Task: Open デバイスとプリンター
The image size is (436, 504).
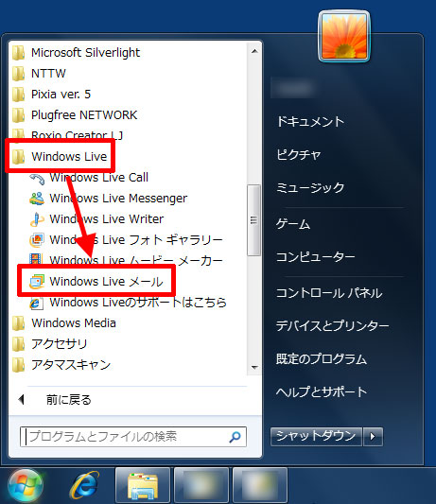Action: (x=333, y=326)
